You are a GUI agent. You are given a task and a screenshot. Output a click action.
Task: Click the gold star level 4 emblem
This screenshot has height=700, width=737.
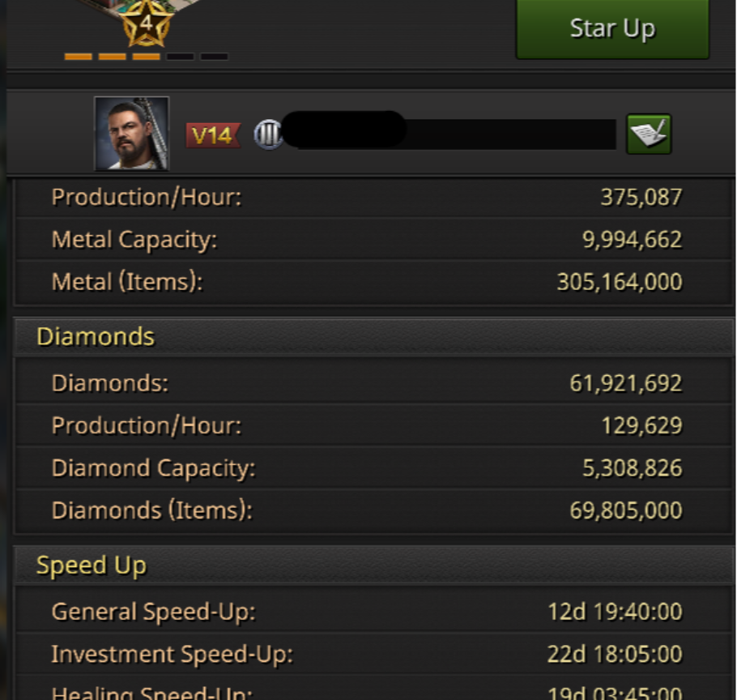pos(147,24)
